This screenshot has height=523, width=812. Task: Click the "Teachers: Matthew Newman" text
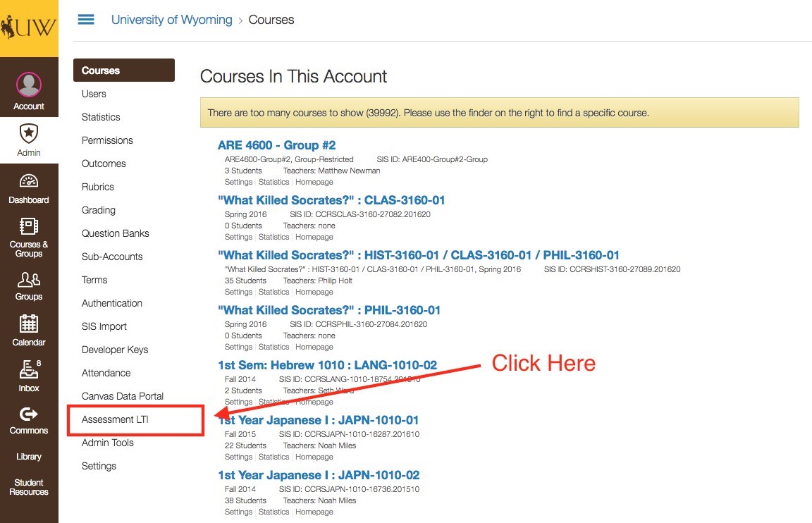331,171
